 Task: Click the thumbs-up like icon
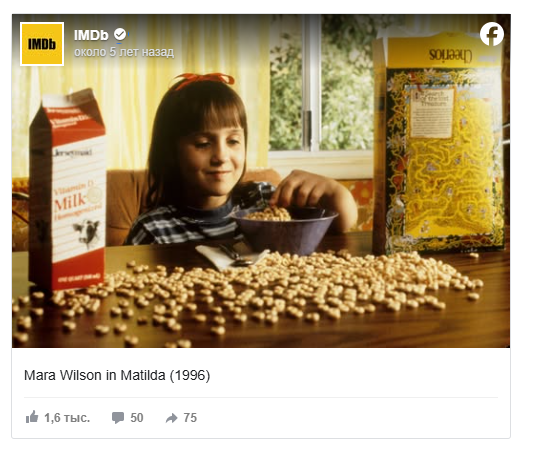[32, 417]
